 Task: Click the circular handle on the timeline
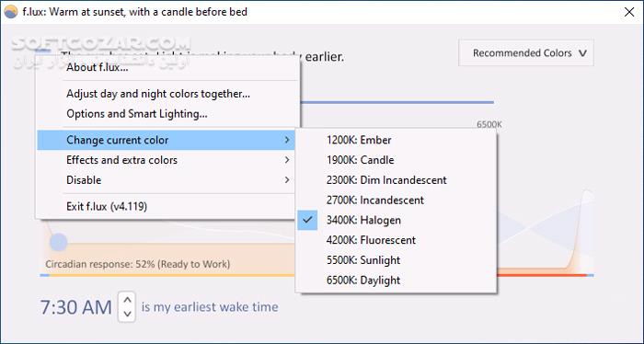pos(59,242)
